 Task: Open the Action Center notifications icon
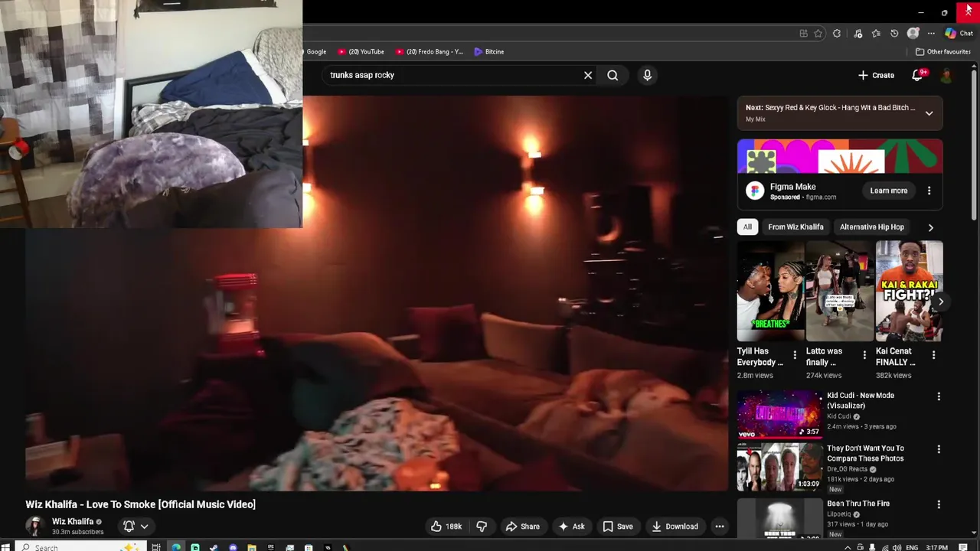click(963, 547)
